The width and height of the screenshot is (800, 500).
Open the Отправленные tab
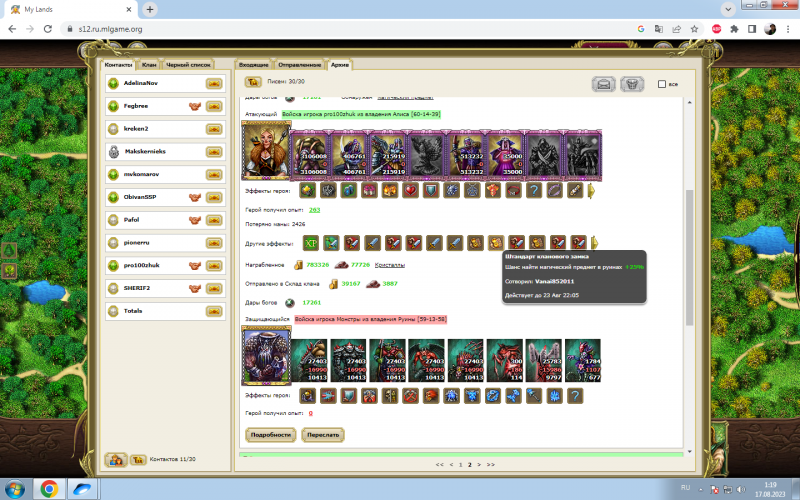point(299,65)
